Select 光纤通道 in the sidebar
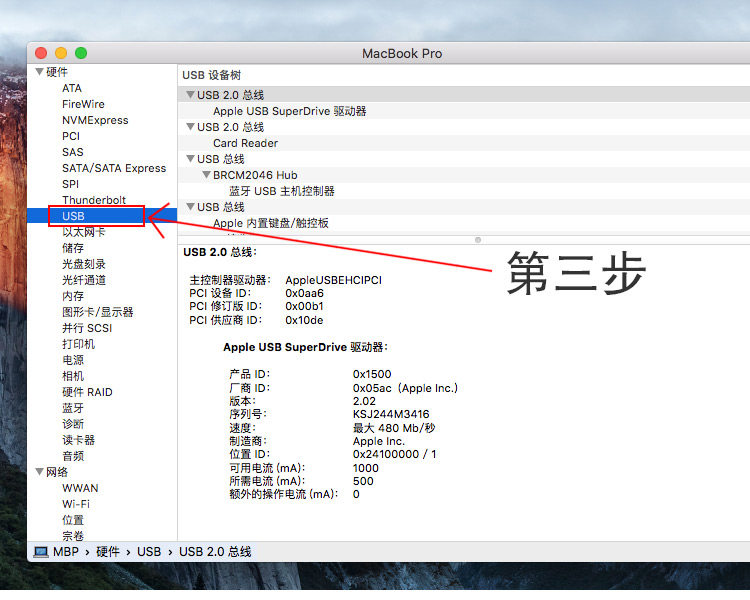Image resolution: width=750 pixels, height=600 pixels. (x=84, y=280)
